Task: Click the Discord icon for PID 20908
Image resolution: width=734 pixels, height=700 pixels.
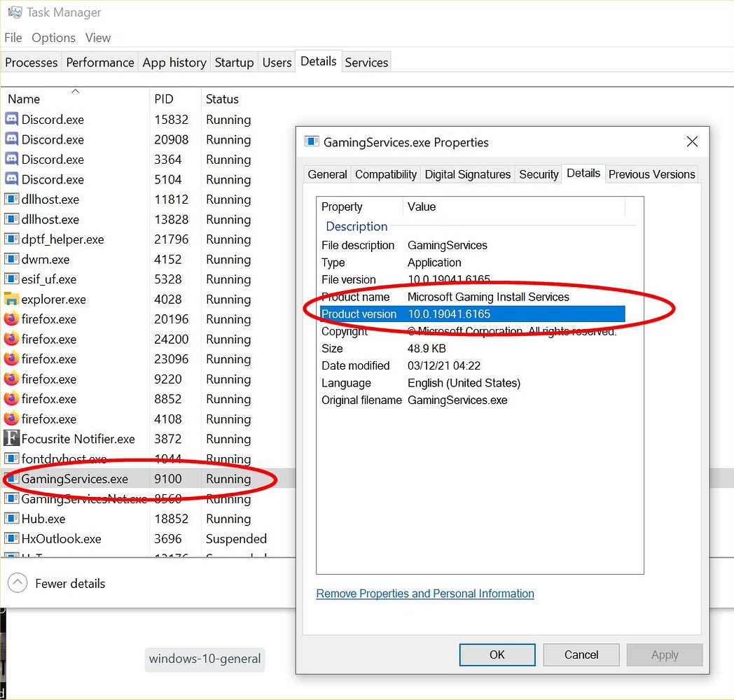Action: click(x=12, y=139)
